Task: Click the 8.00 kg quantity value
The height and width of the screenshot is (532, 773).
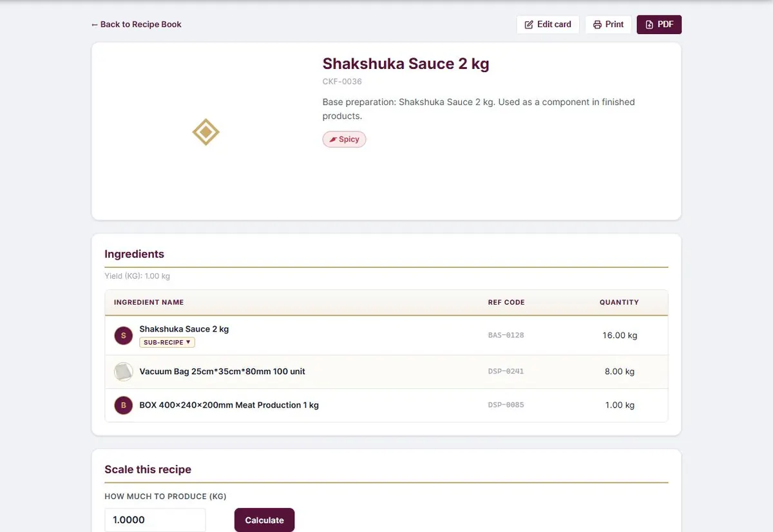Action: [620, 372]
